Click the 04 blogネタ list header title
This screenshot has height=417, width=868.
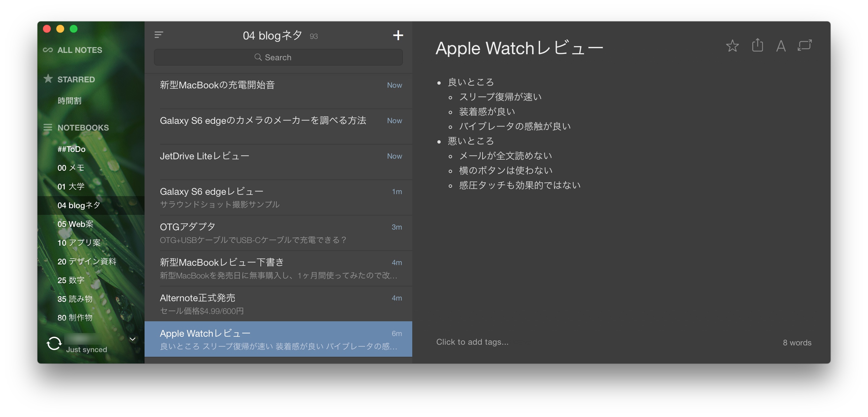click(x=272, y=35)
